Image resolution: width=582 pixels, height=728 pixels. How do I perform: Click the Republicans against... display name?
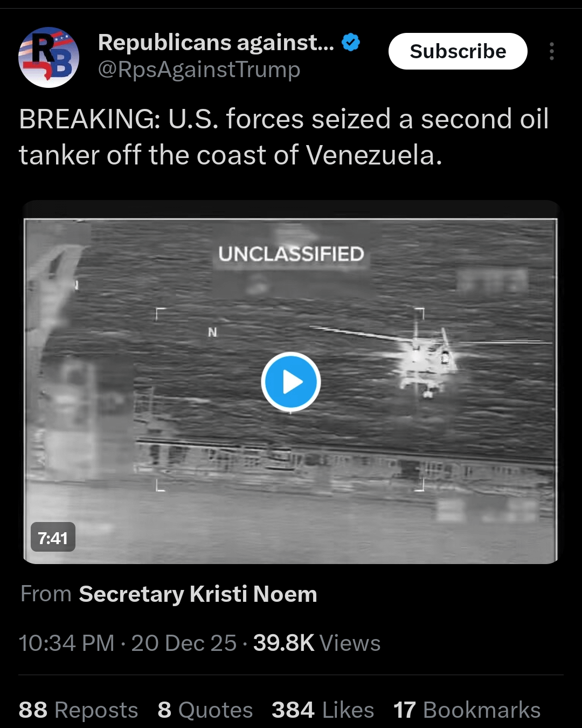click(x=216, y=42)
